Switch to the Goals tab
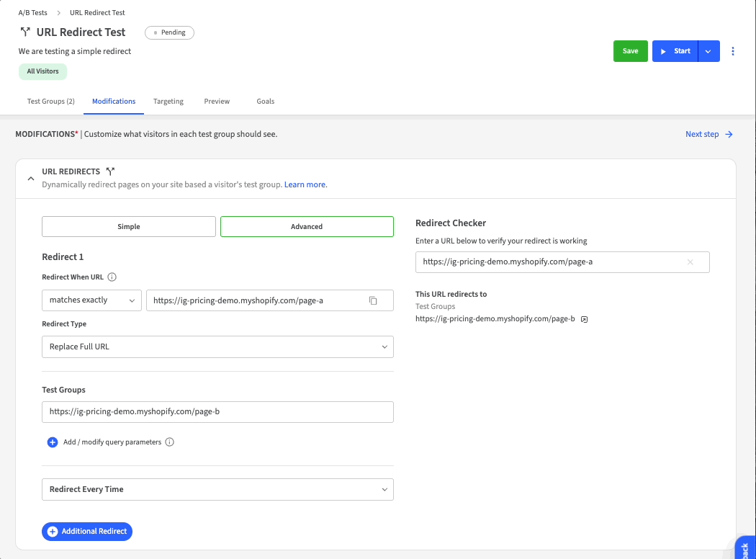This screenshot has height=559, width=756. (266, 102)
